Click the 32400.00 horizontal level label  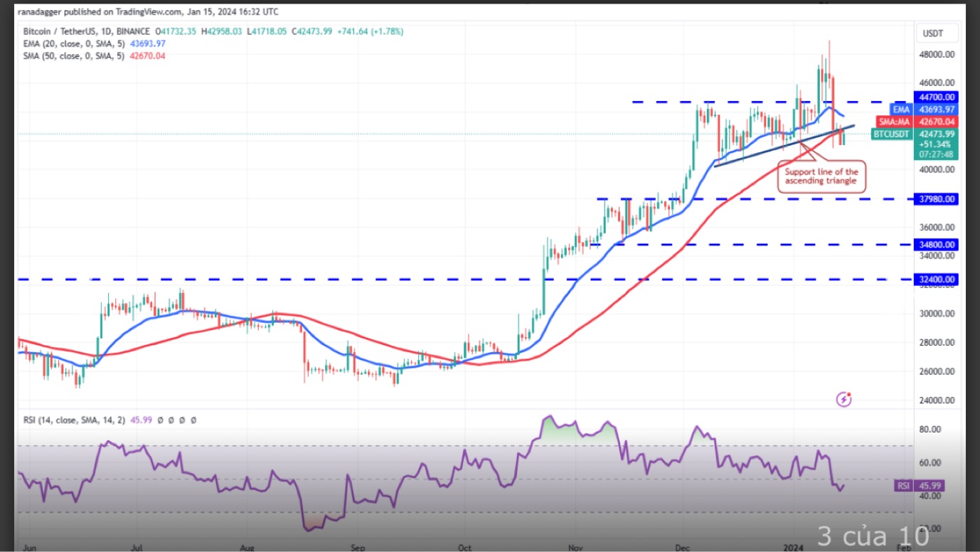click(x=937, y=280)
